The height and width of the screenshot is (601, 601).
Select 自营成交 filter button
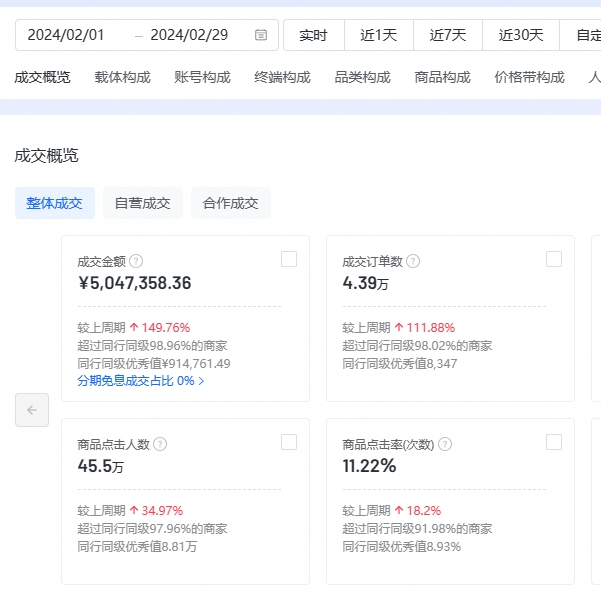coord(142,203)
